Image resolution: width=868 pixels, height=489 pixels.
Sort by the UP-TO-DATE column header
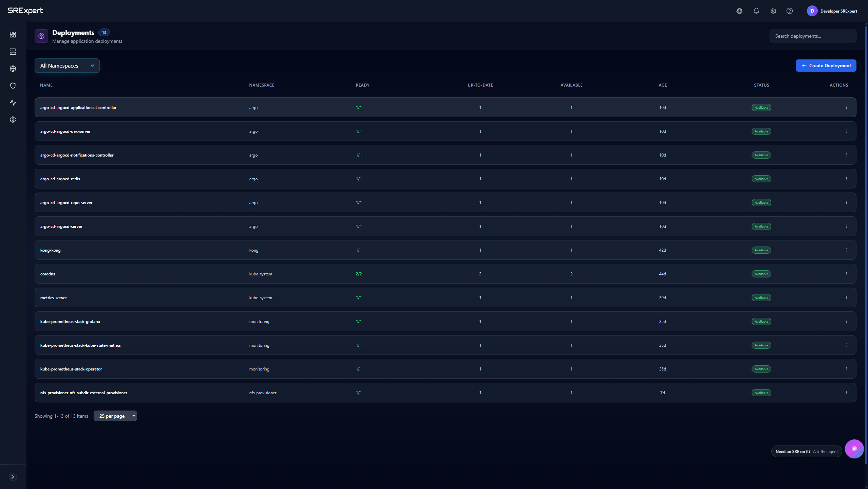tap(480, 85)
